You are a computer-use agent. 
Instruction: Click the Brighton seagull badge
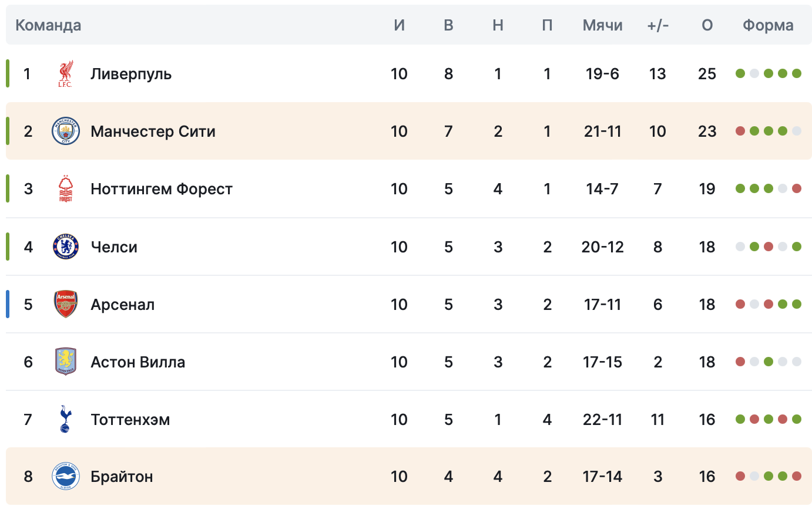coord(66,477)
